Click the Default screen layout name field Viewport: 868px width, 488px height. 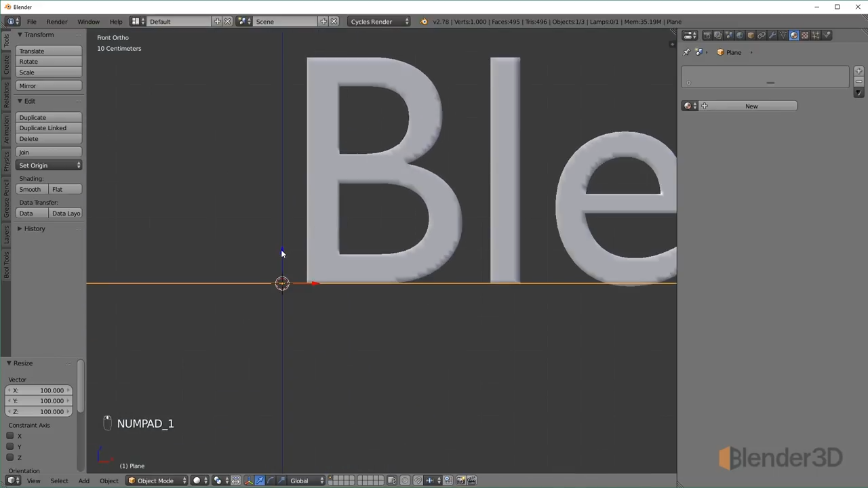(180, 22)
